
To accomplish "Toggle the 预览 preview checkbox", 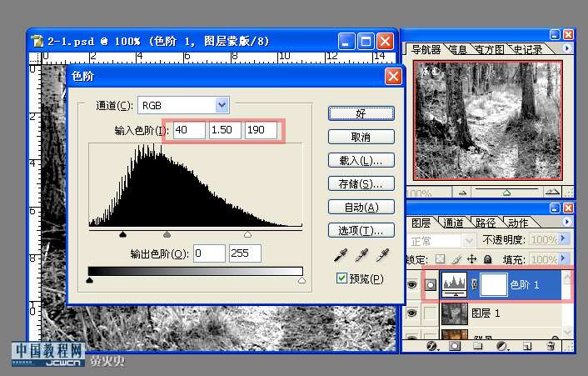I will [341, 278].
